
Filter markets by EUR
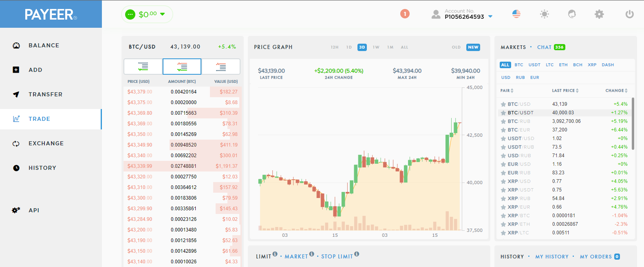535,78
